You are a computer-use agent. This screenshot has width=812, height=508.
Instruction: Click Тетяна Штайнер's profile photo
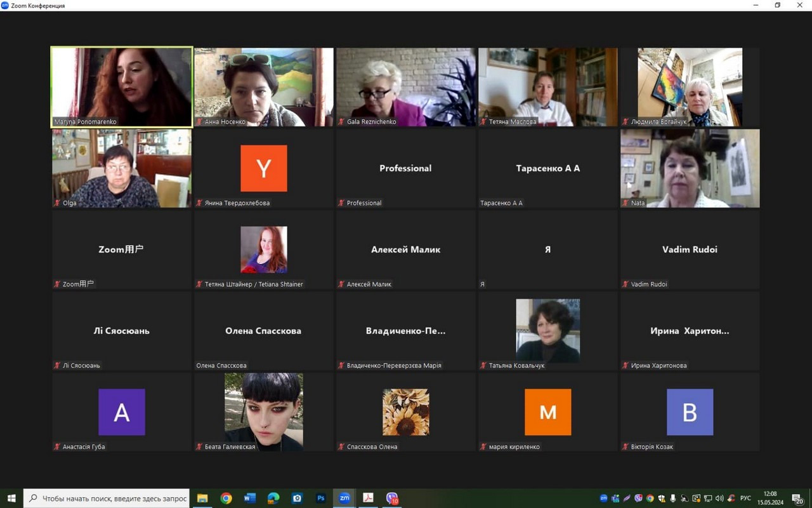point(264,250)
